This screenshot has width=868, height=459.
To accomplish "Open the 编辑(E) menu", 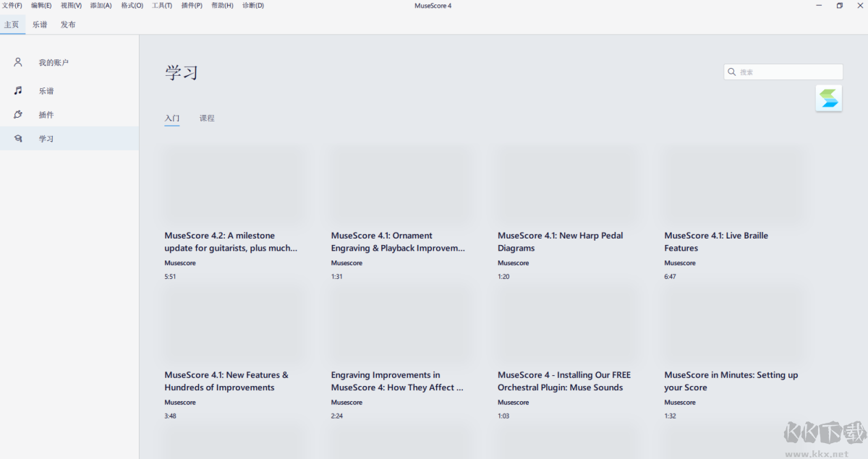I will click(41, 6).
